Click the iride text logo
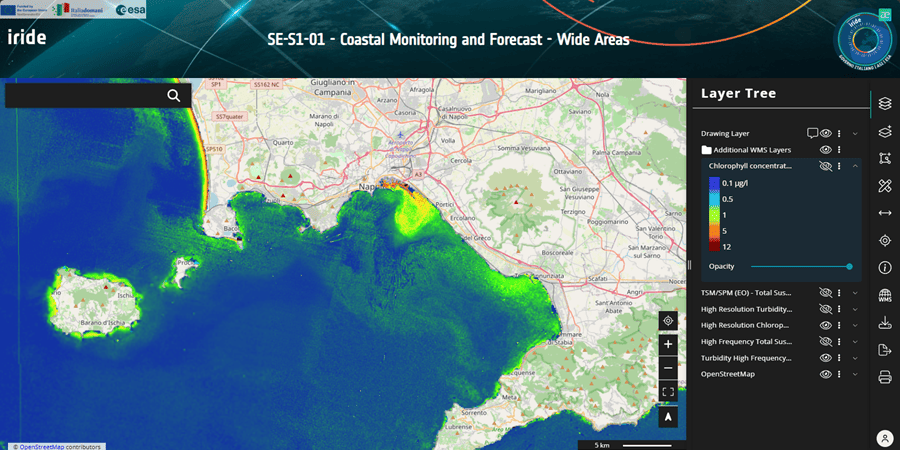The height and width of the screenshot is (450, 900). point(26,38)
